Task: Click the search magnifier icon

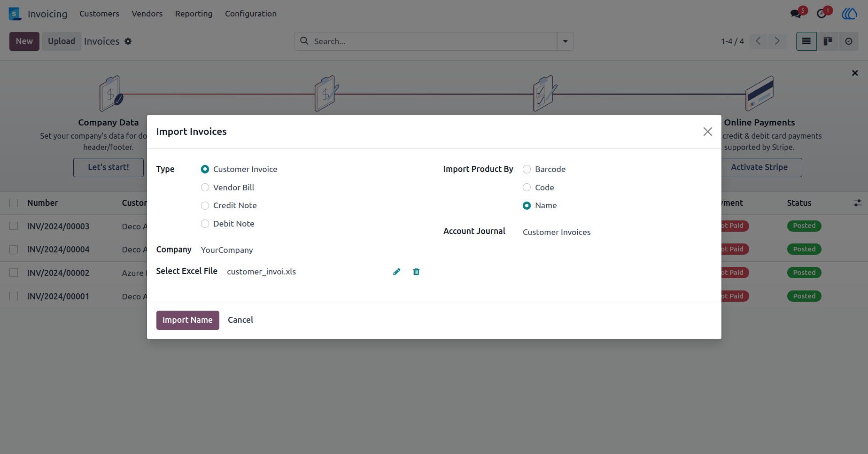Action: point(304,41)
